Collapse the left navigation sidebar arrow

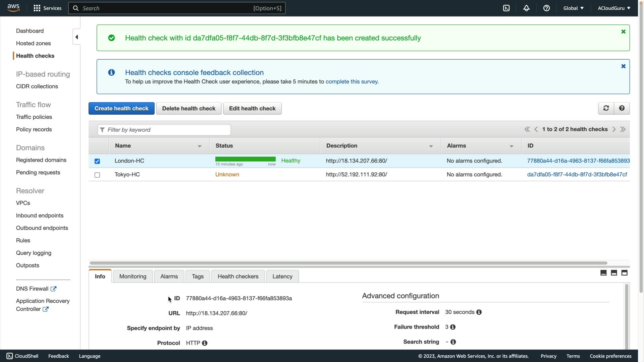(x=76, y=37)
